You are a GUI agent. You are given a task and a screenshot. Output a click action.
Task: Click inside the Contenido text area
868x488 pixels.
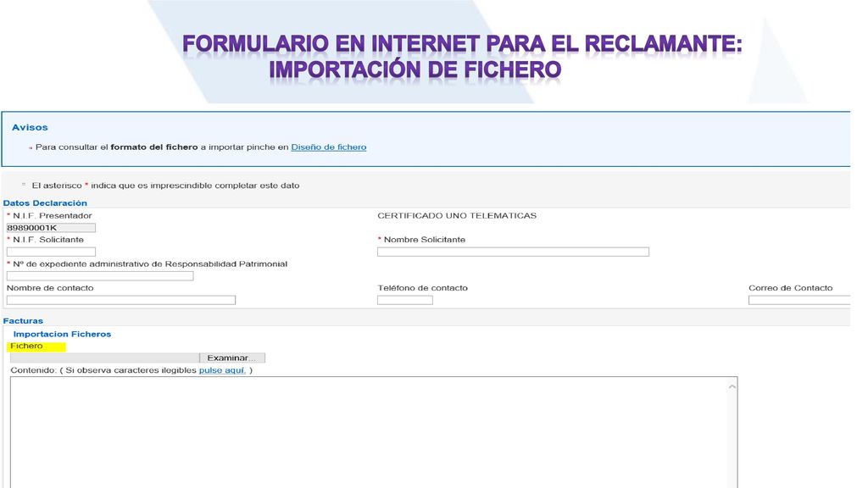368,432
